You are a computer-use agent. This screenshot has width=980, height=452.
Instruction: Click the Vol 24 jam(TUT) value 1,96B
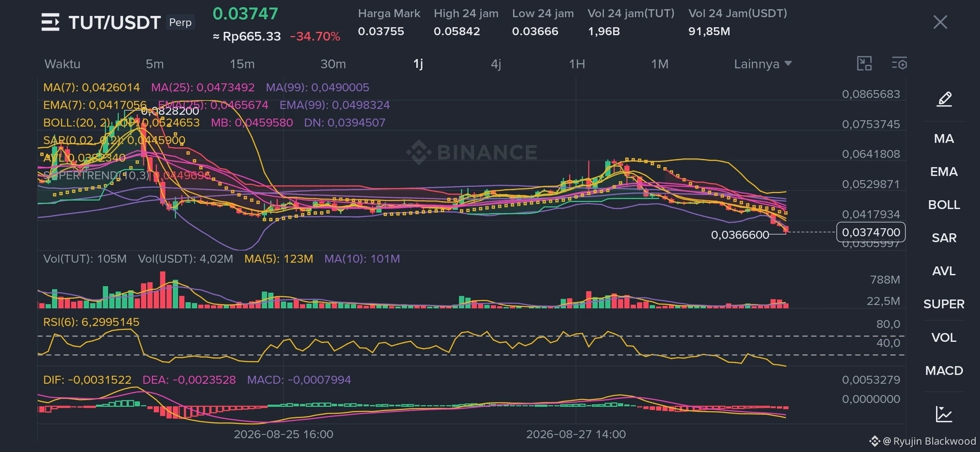click(x=603, y=31)
